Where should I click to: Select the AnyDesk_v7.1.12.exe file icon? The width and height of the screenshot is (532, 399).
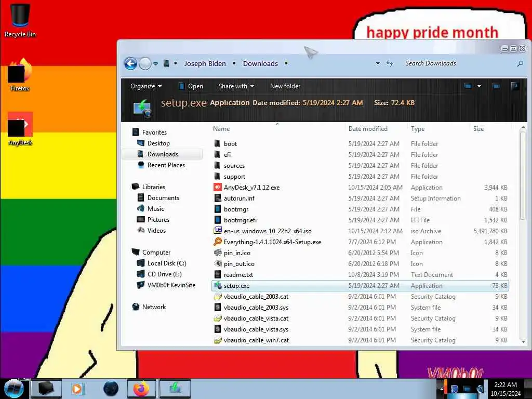pos(218,187)
